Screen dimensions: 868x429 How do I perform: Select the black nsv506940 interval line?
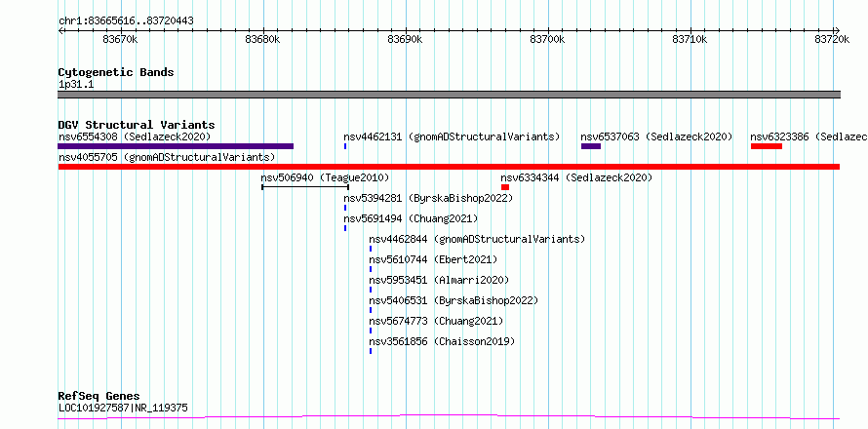[305, 187]
